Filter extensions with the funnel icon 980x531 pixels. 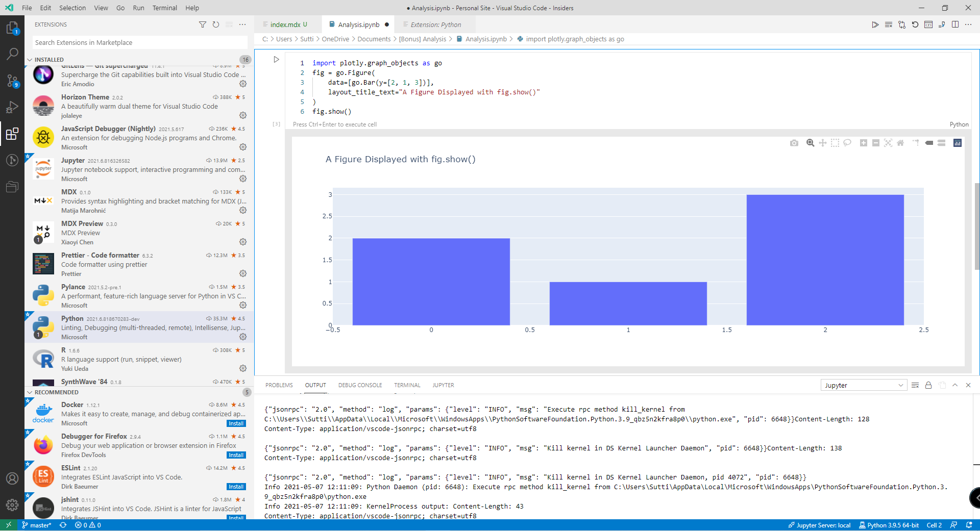(203, 24)
